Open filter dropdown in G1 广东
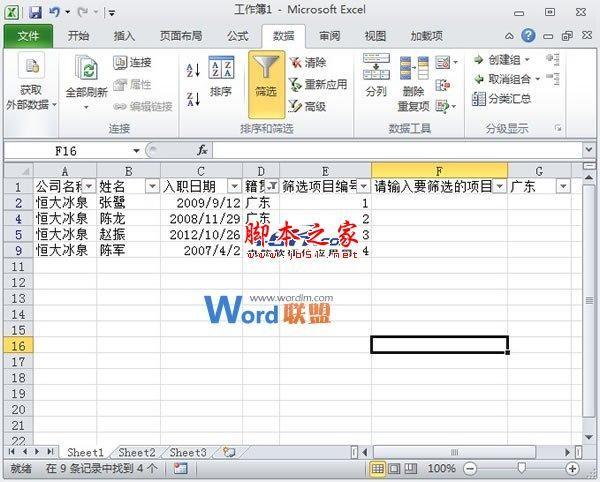 click(x=563, y=186)
